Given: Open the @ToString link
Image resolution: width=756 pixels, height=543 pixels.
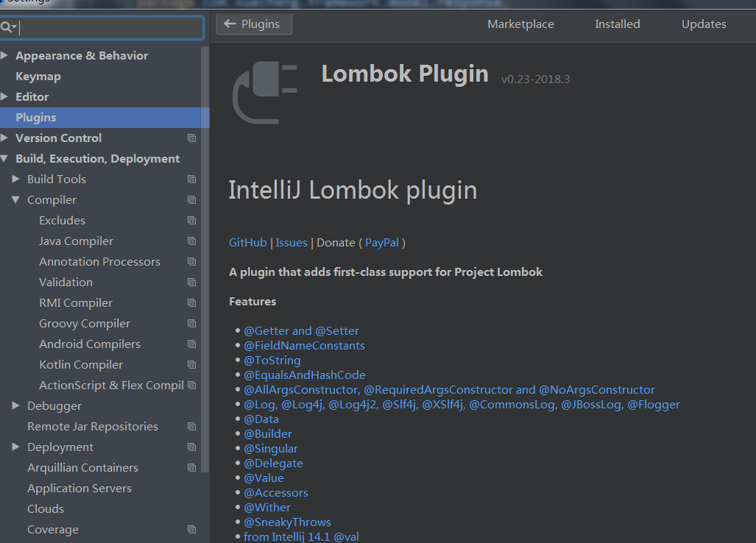Looking at the screenshot, I should [x=272, y=361].
